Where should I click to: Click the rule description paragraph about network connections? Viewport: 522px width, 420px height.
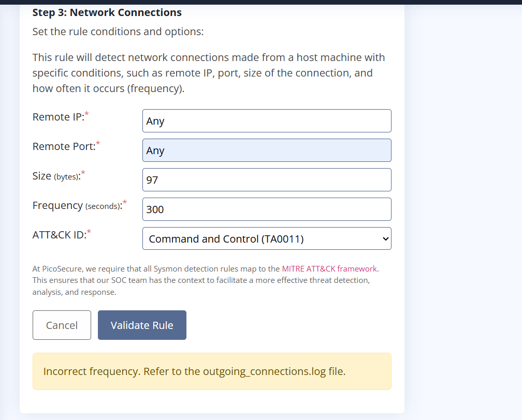click(209, 73)
